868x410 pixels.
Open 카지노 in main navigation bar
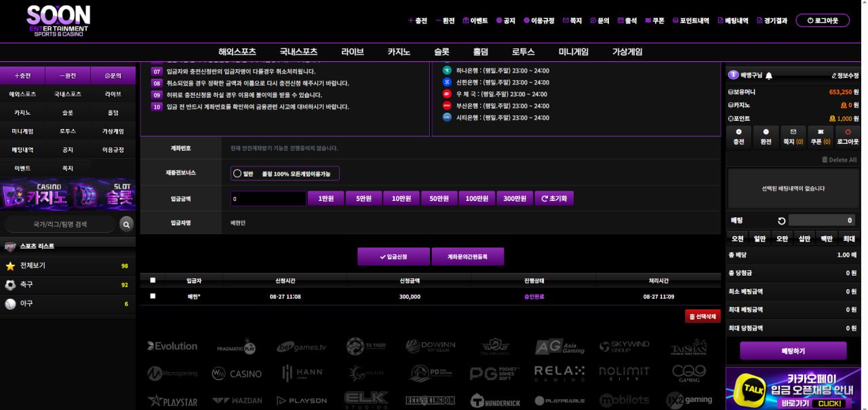(x=399, y=52)
